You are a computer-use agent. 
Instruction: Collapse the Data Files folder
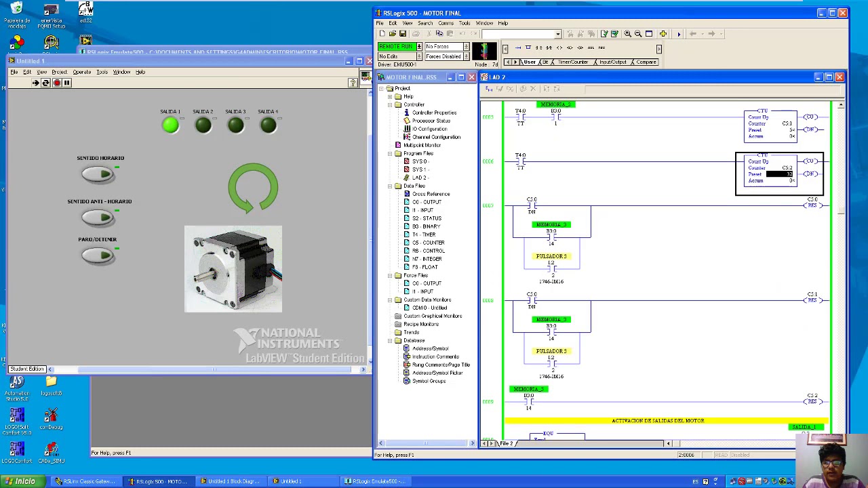click(390, 186)
